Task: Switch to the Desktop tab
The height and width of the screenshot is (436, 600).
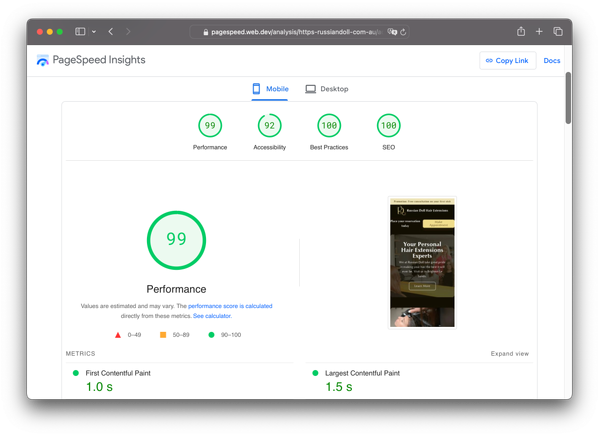Action: tap(326, 89)
